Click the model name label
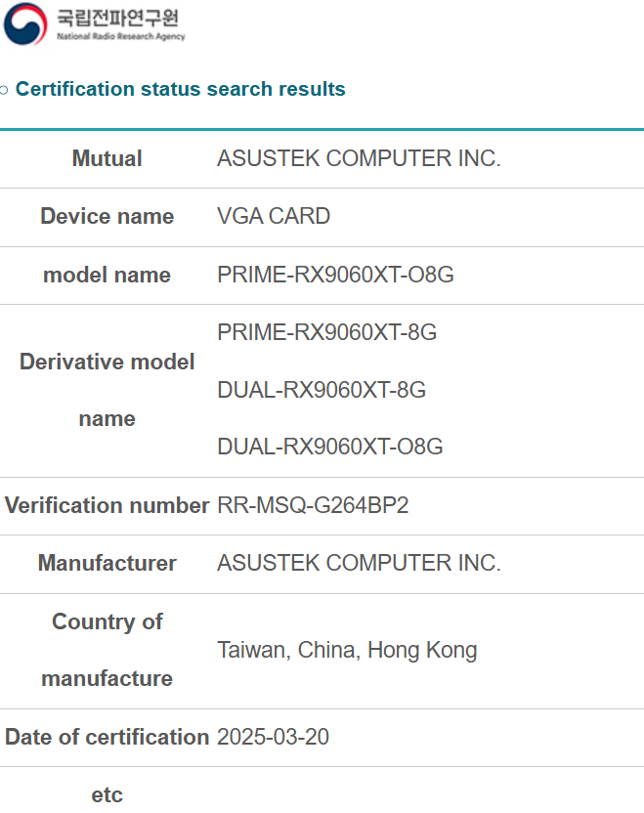The width and height of the screenshot is (644, 813). [x=107, y=275]
